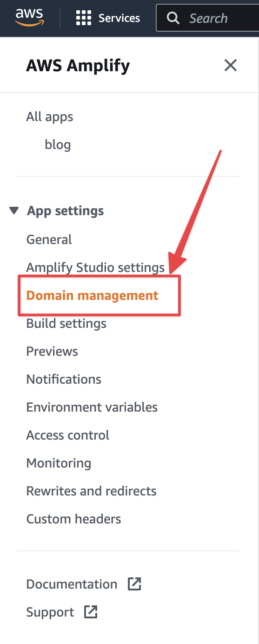Collapse the App settings triangle
Viewport: 259px width, 644px height.
pos(14,211)
